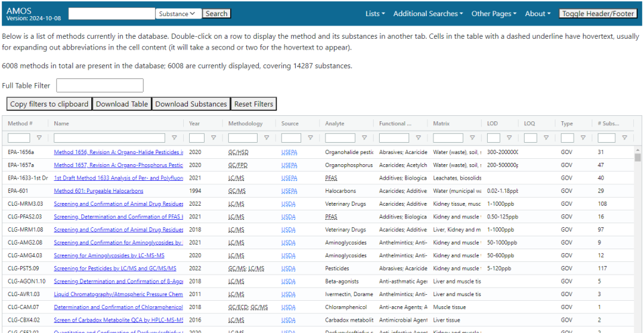Click the Download Substances button

(191, 104)
